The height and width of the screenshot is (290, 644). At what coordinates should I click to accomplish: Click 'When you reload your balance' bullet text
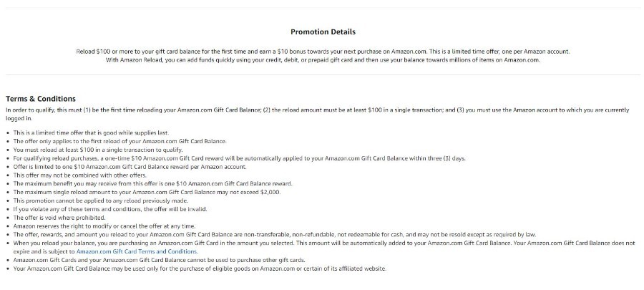(324, 247)
